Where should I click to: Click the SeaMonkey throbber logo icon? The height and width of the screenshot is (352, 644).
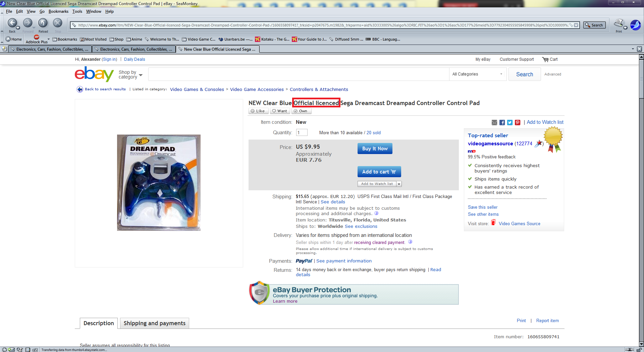coord(635,25)
